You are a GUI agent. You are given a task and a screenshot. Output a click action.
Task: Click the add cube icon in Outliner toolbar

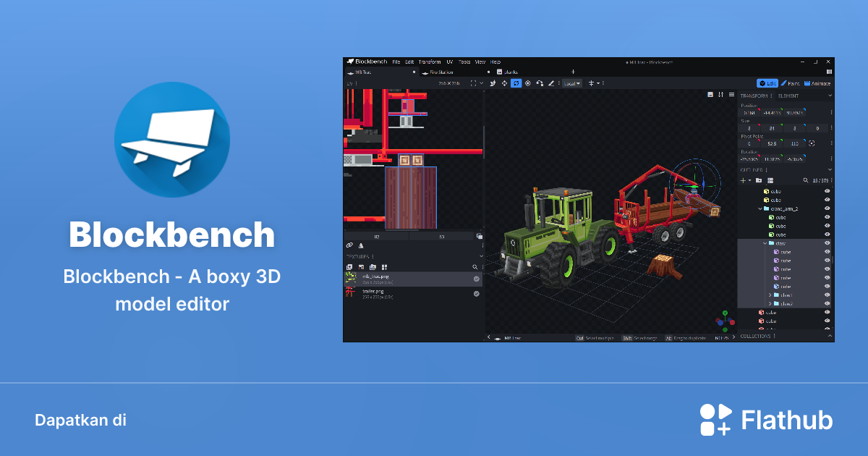pos(742,180)
